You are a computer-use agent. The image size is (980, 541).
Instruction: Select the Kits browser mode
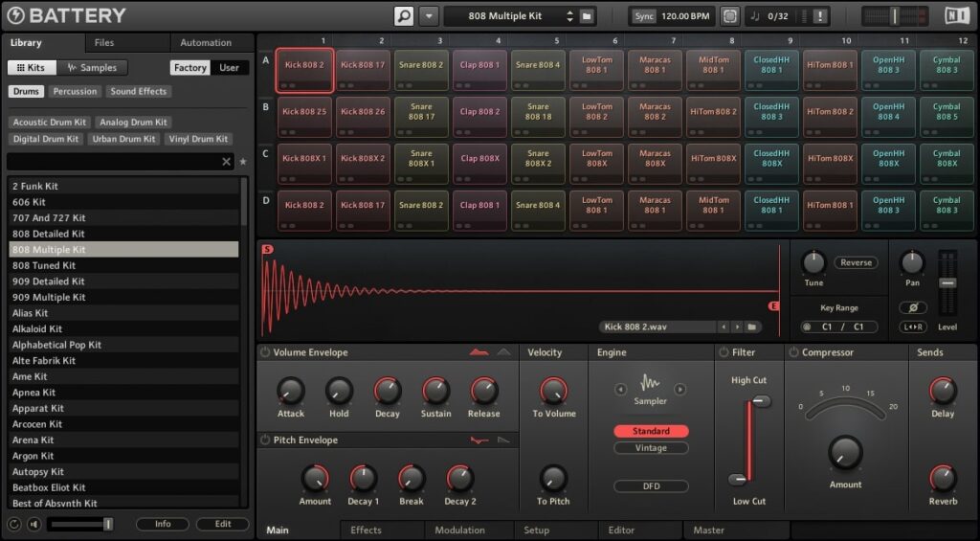tap(32, 68)
